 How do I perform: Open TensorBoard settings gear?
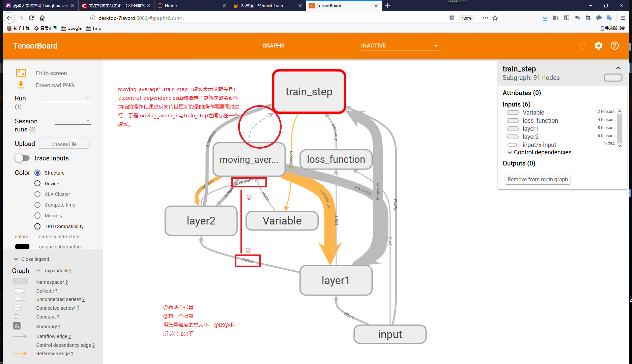(598, 46)
